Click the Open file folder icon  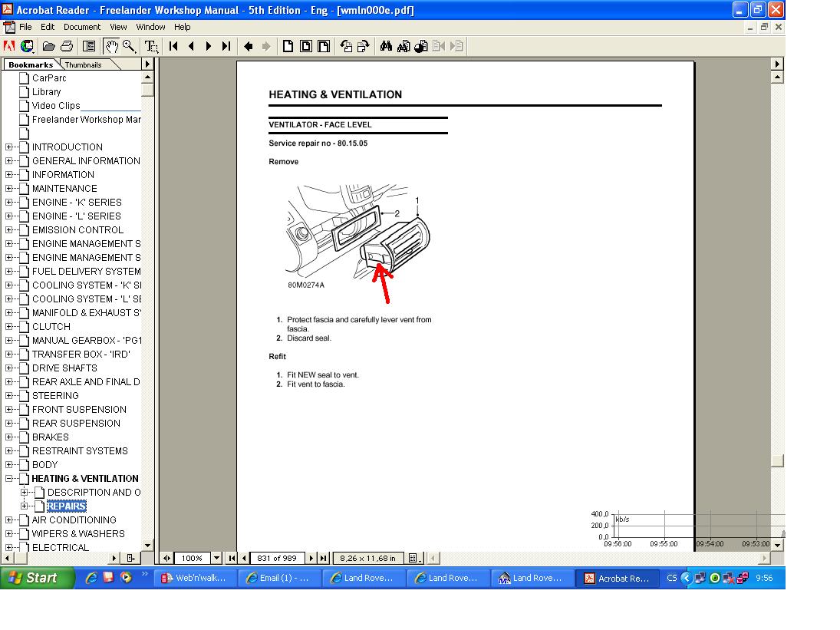click(x=49, y=46)
